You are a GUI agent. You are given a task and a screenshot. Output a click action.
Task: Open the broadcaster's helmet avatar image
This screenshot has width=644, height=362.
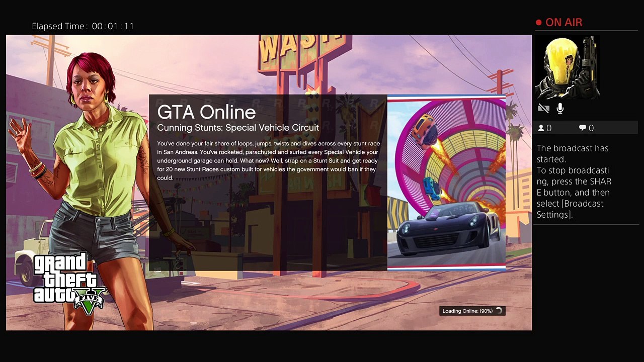point(568,67)
